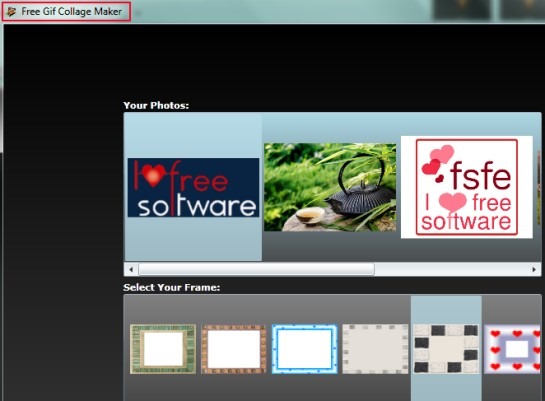Click the partially visible photo at right edge
Image resolution: width=545 pixels, height=401 pixels.
point(539,187)
